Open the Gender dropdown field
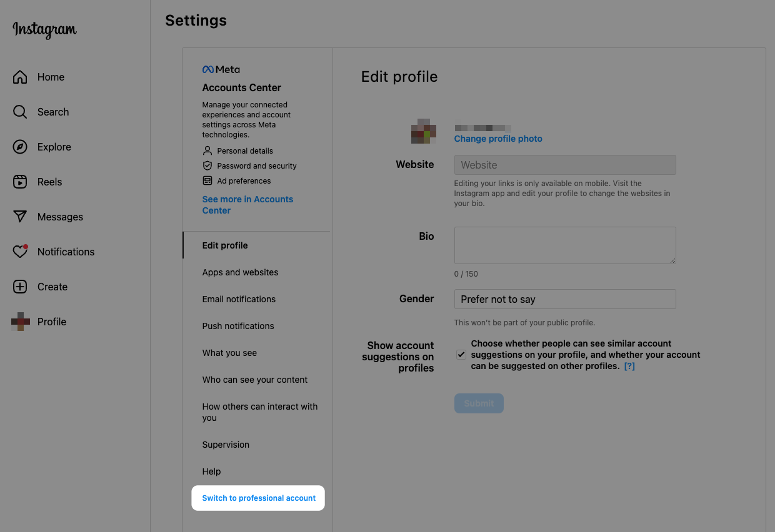Screen dimensions: 775x532 (x=565, y=299)
